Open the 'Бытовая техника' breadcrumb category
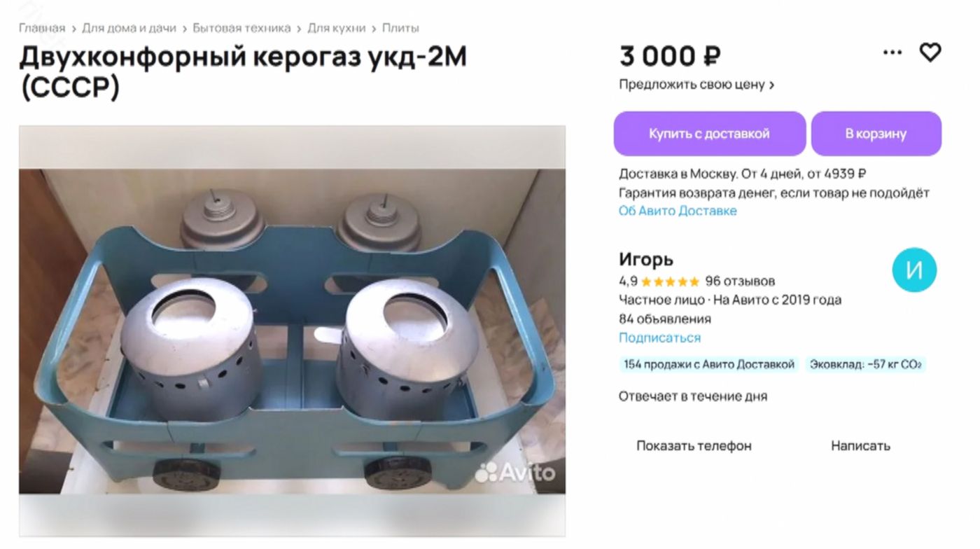 [x=241, y=29]
